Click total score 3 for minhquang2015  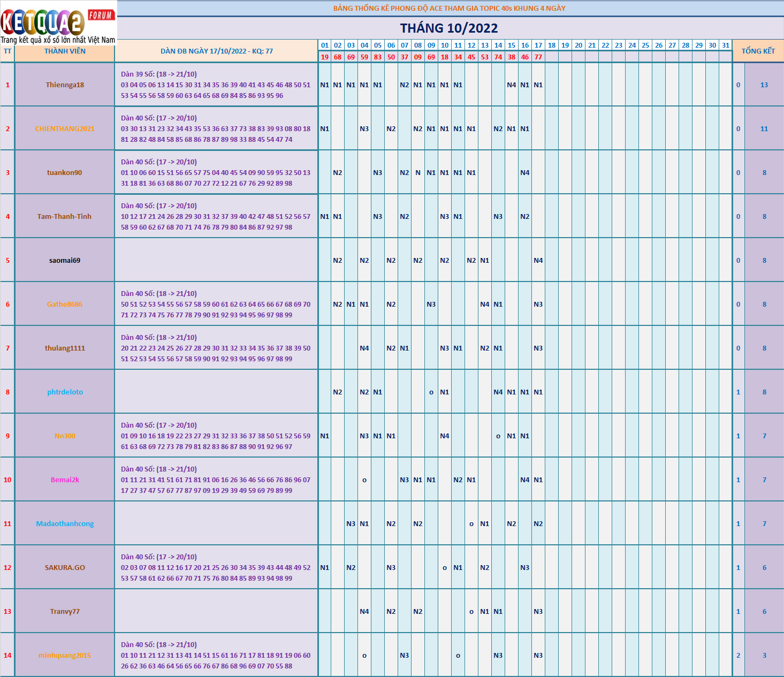pos(764,656)
